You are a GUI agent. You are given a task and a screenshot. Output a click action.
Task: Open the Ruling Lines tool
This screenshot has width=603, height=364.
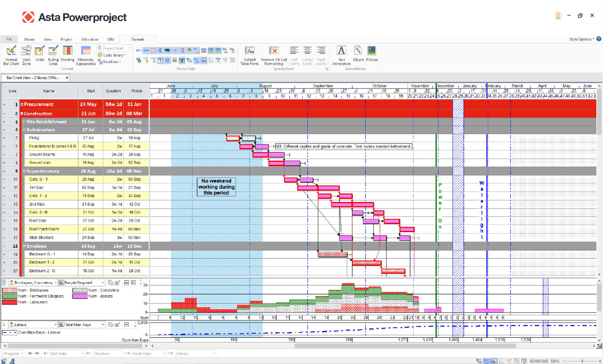pos(53,55)
